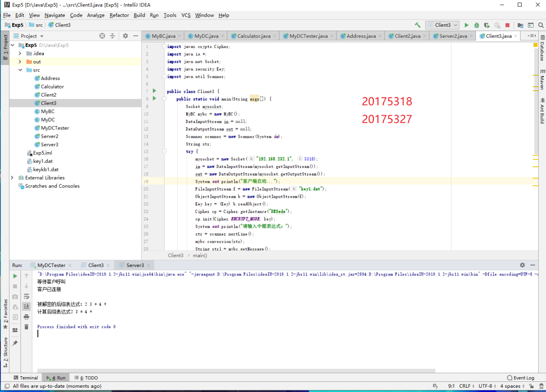Build the project with the hammer icon
The image size is (546, 392).
point(418,25)
